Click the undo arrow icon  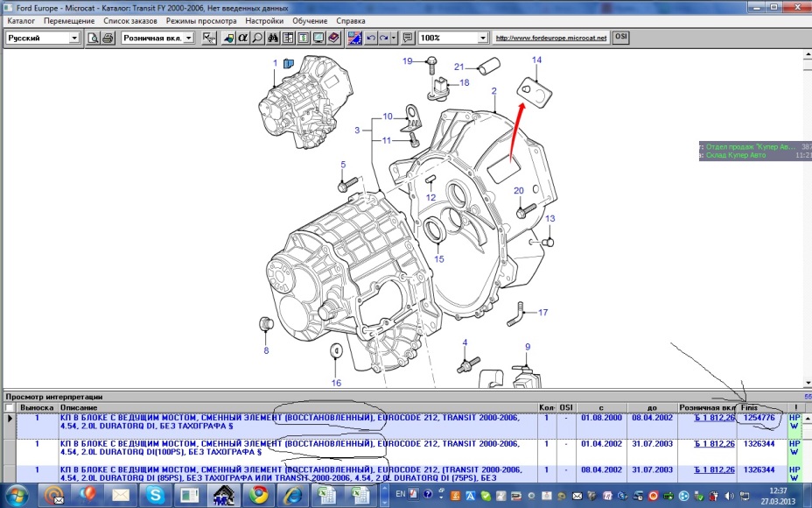tap(371, 39)
